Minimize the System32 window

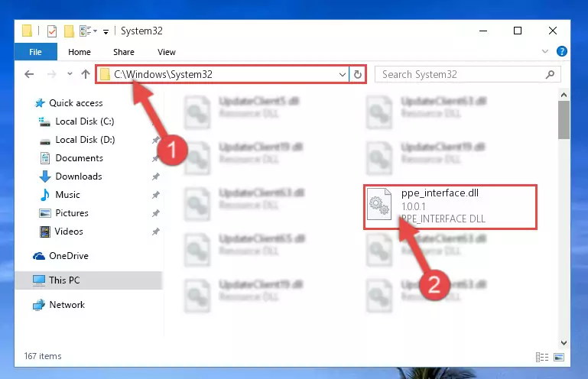483,31
